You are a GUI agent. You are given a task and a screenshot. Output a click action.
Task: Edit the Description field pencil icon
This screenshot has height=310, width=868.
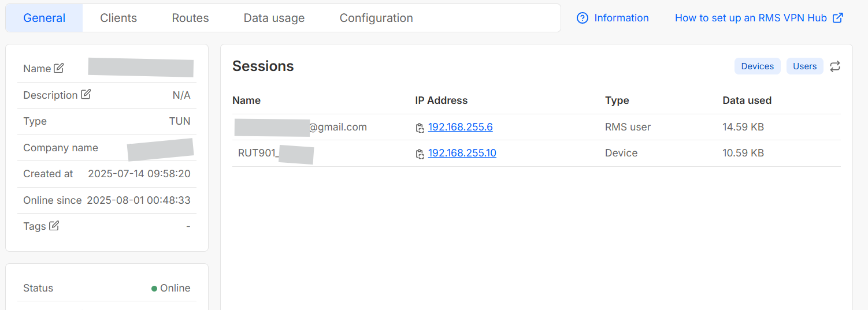click(x=86, y=94)
